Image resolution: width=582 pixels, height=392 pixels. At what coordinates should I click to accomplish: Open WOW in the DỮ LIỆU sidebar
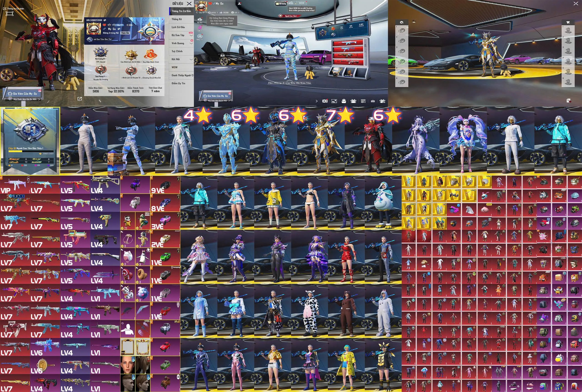pyautogui.click(x=181, y=67)
